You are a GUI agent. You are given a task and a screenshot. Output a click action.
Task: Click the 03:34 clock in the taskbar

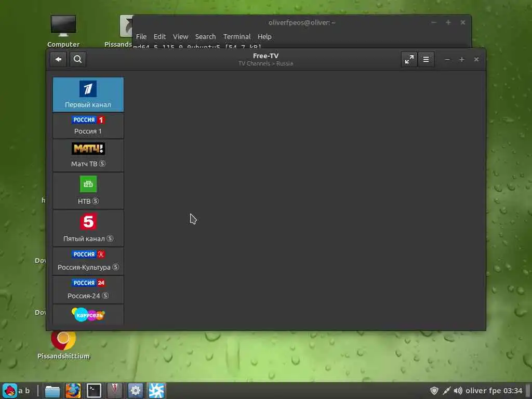(x=513, y=391)
